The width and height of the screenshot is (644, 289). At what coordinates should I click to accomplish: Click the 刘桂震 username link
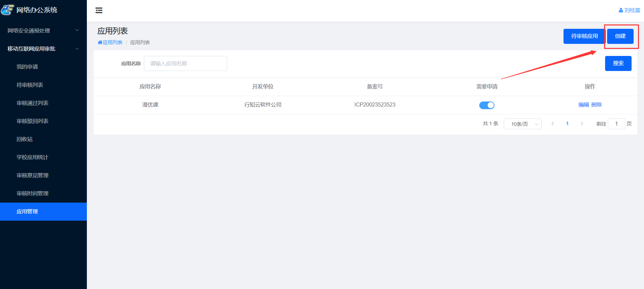(x=632, y=10)
